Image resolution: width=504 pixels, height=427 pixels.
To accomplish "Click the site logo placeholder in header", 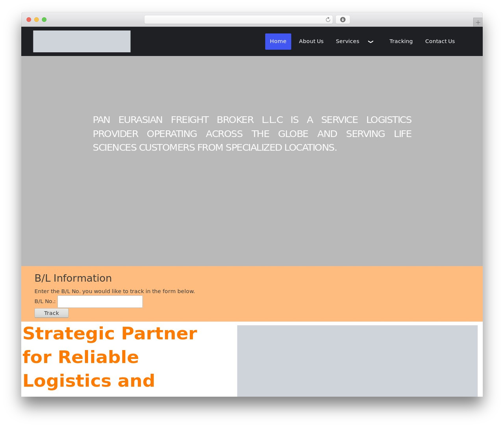I will [x=82, y=41].
